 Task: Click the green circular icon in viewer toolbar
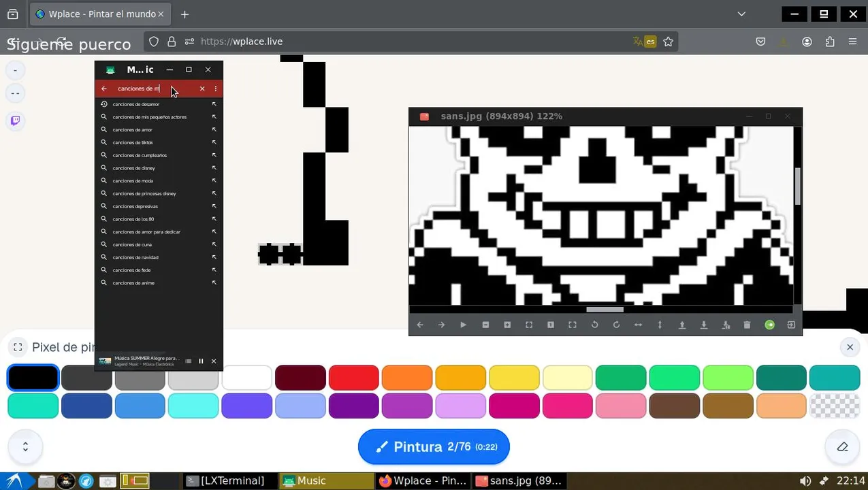click(769, 325)
